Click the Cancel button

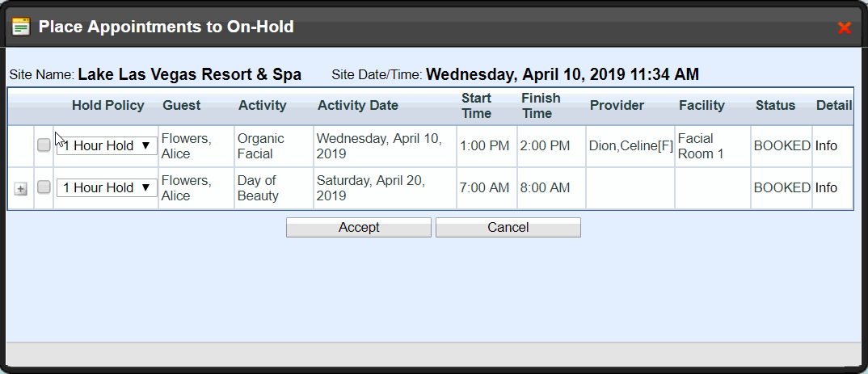coord(508,227)
